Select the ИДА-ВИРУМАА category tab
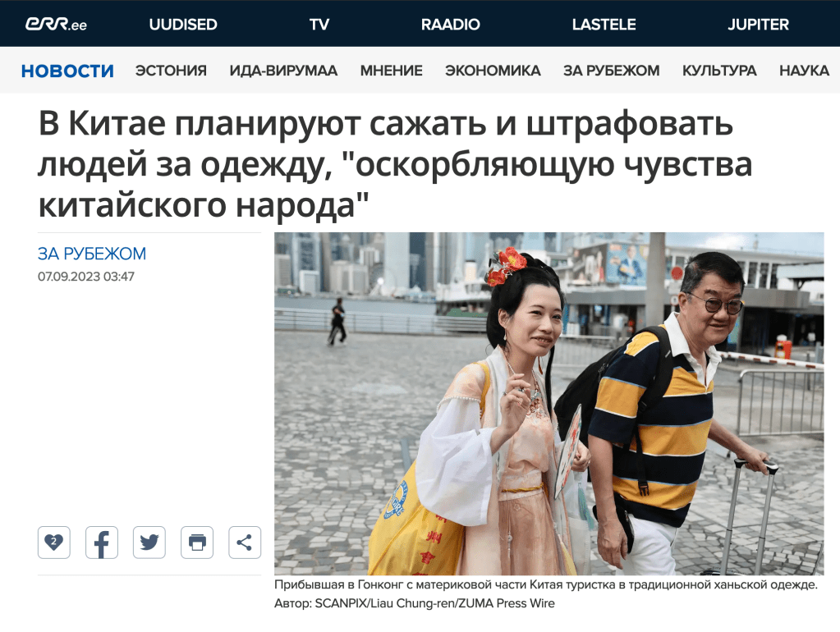 point(283,71)
